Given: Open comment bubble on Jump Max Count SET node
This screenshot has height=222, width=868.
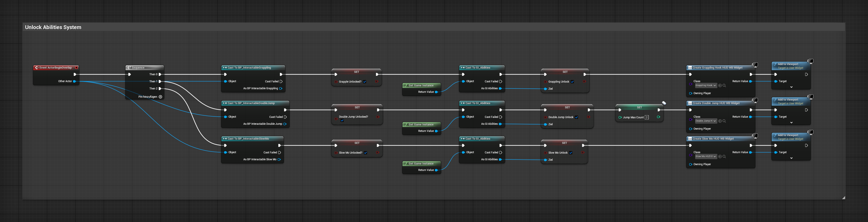Looking at the screenshot, I should pyautogui.click(x=664, y=103).
